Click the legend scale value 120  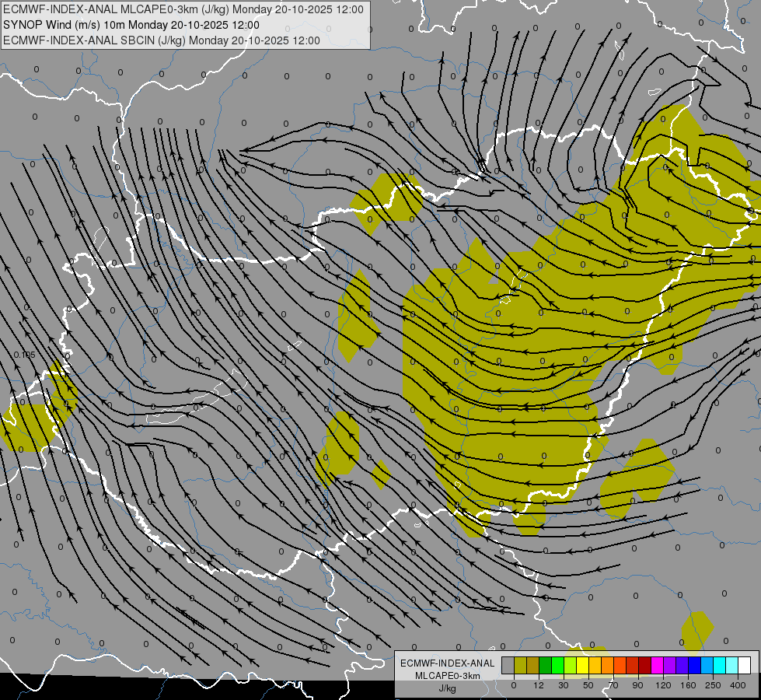(x=663, y=685)
